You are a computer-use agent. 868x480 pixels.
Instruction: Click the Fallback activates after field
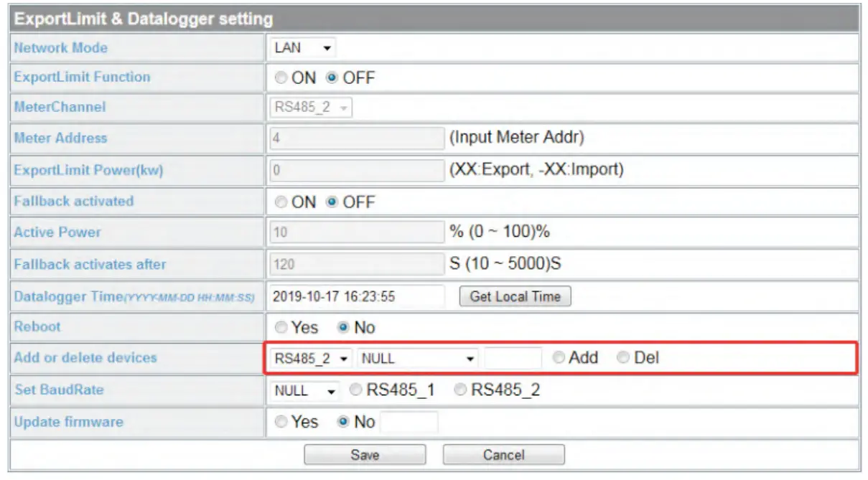[x=357, y=264]
